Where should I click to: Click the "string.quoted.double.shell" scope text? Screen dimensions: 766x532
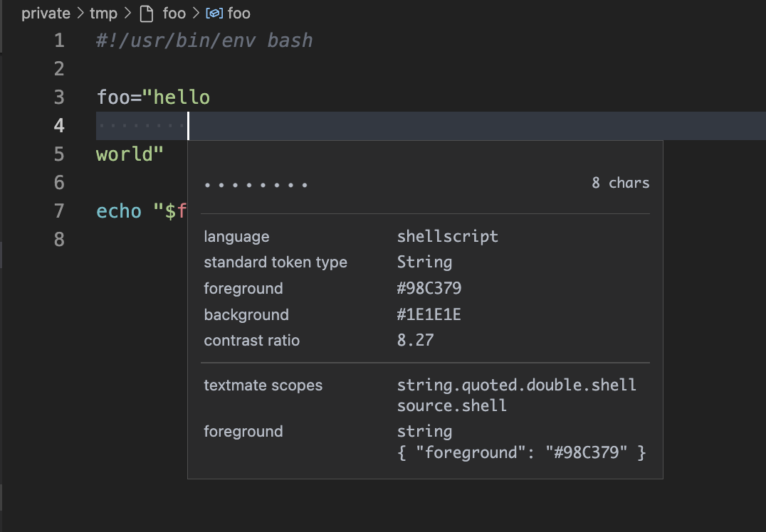(x=515, y=385)
